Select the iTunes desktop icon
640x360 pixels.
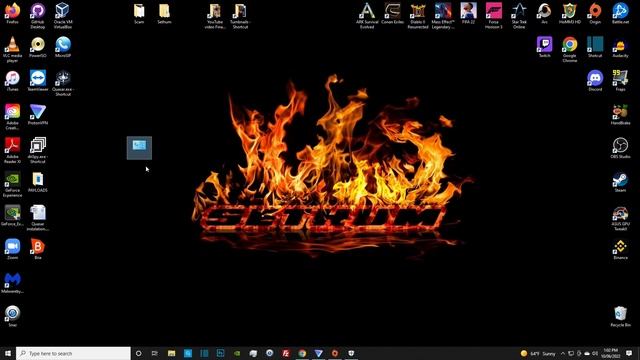(13, 81)
